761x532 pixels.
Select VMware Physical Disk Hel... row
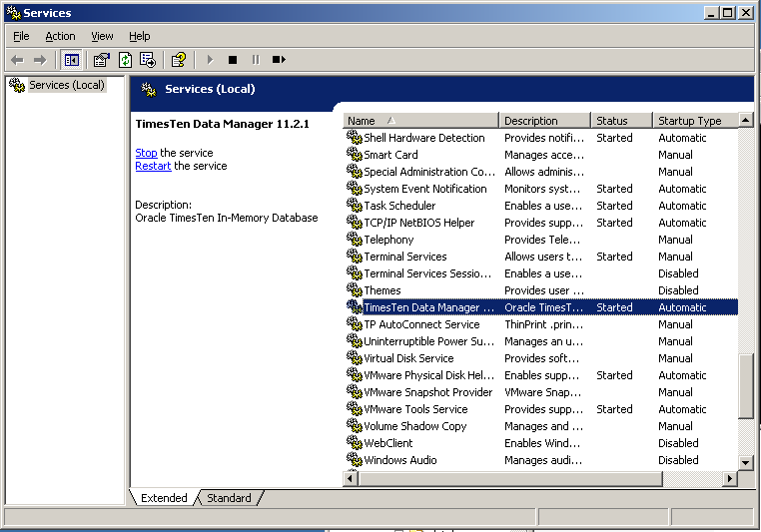pos(540,375)
